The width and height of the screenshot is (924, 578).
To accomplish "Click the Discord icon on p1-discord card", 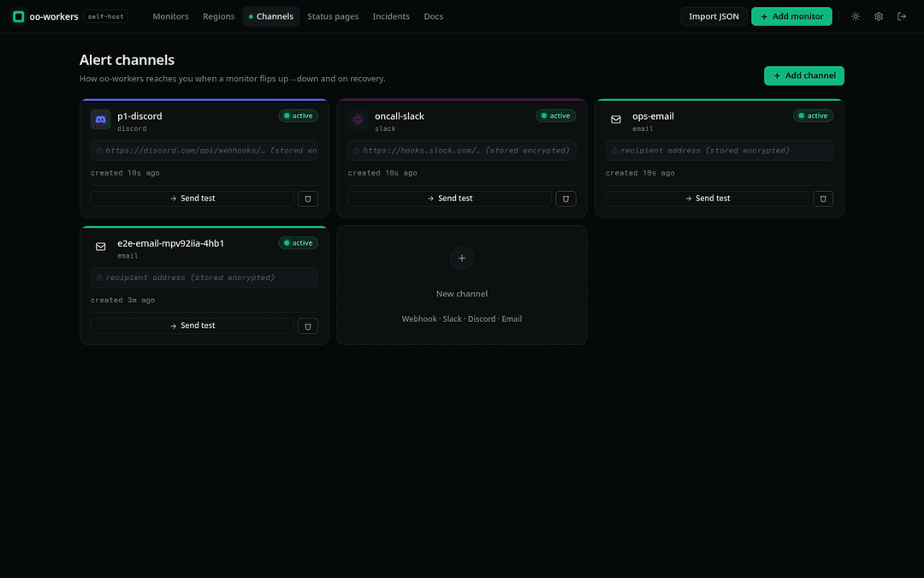I will [x=101, y=119].
